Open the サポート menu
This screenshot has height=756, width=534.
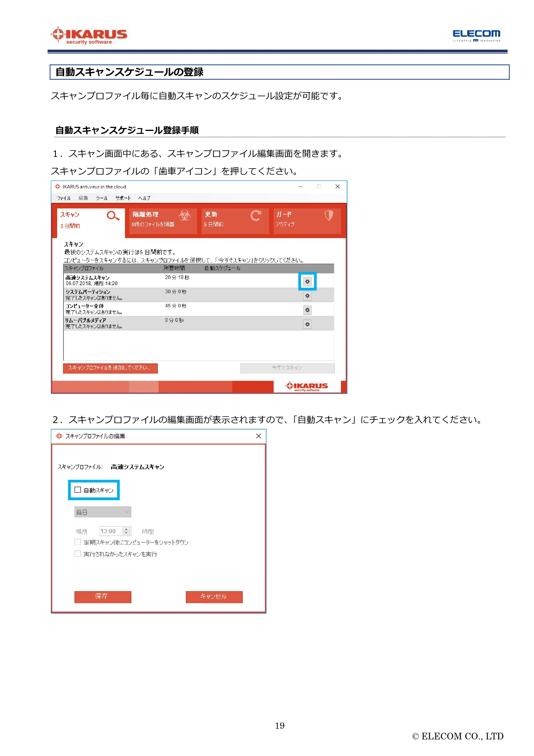(x=123, y=198)
